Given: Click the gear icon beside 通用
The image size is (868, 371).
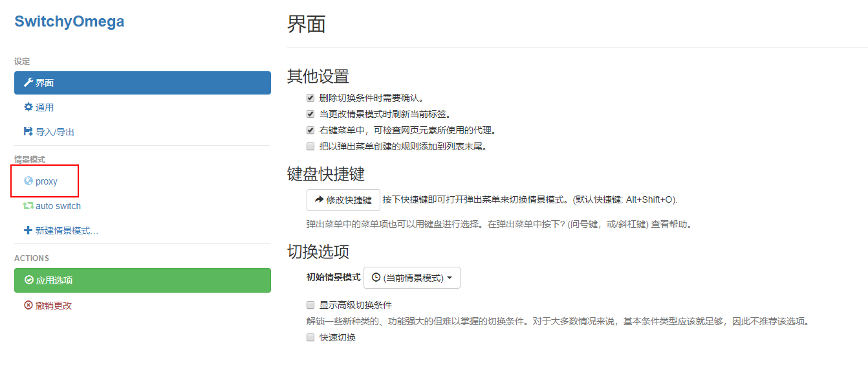Looking at the screenshot, I should 28,107.
